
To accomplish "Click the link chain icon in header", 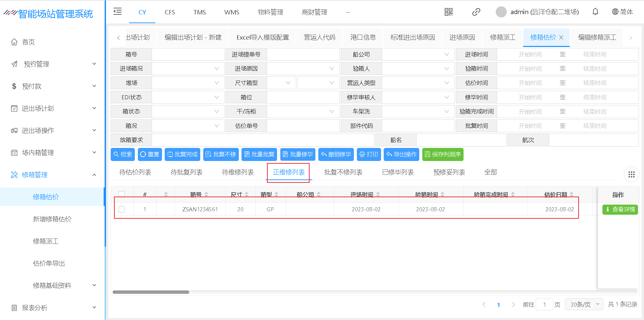I will 476,12.
